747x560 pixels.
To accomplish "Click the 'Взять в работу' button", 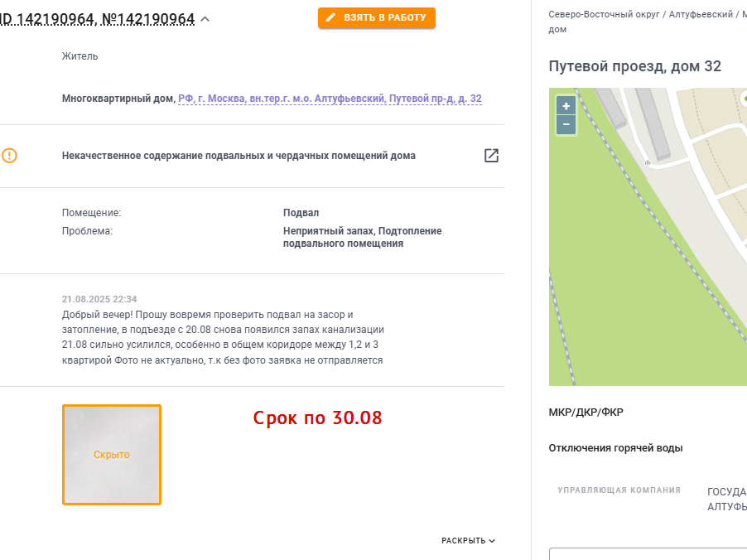I will (376, 17).
